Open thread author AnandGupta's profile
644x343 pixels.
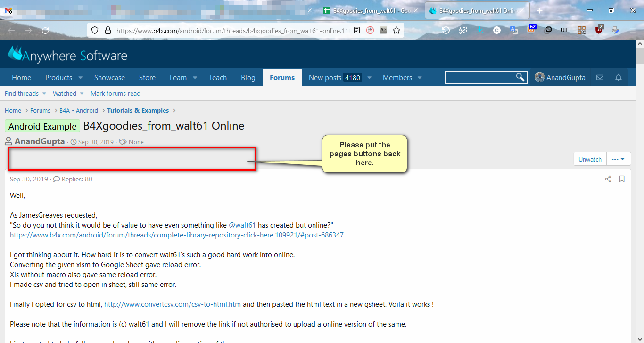pos(40,141)
